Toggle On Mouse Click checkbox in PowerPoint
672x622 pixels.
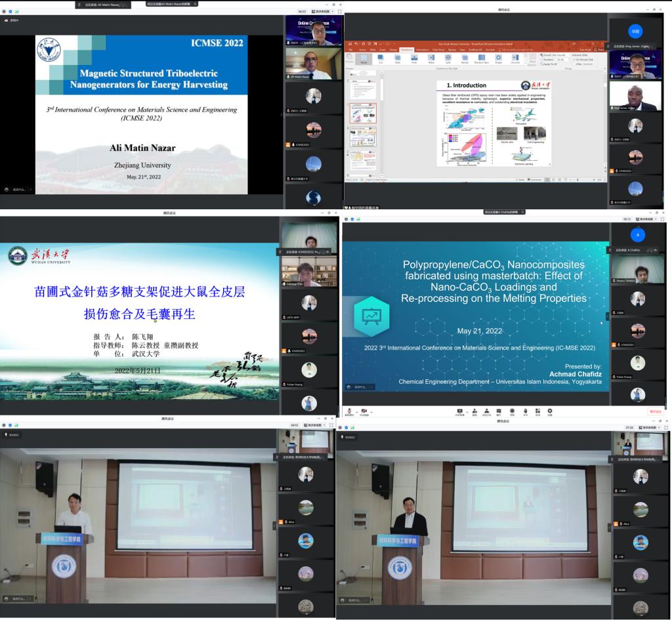(x=574, y=60)
